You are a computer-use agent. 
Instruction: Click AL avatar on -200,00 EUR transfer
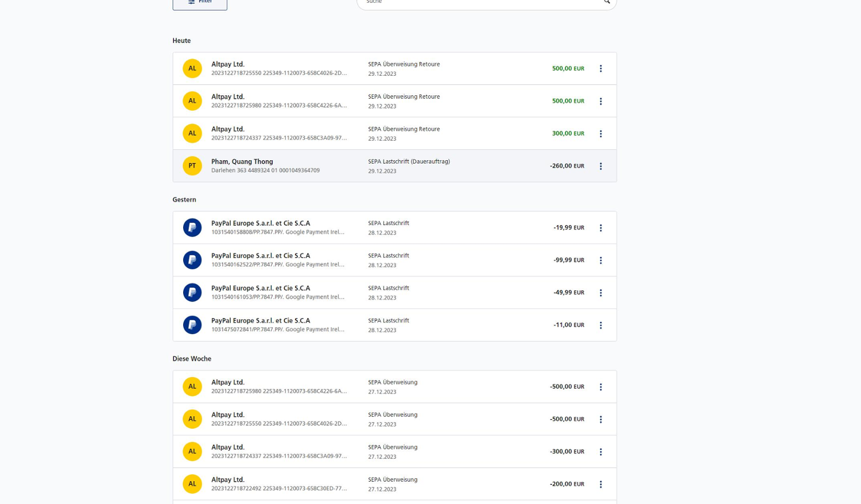click(x=192, y=484)
